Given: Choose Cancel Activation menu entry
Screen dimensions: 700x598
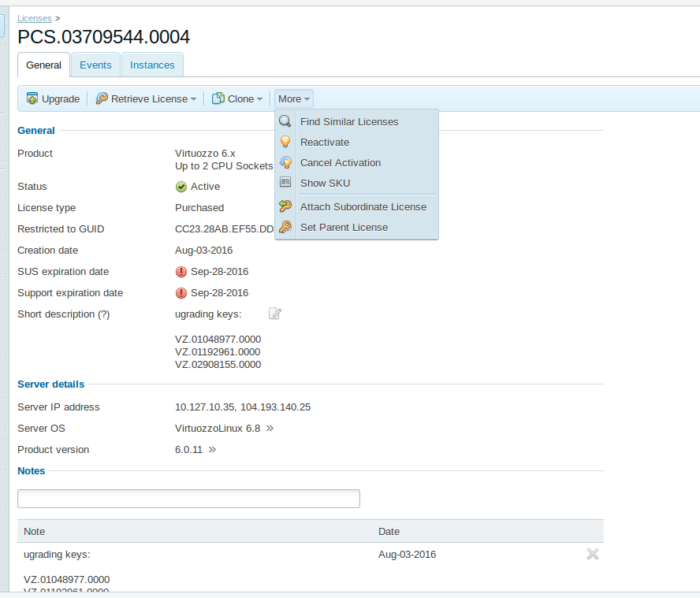Looking at the screenshot, I should (340, 162).
